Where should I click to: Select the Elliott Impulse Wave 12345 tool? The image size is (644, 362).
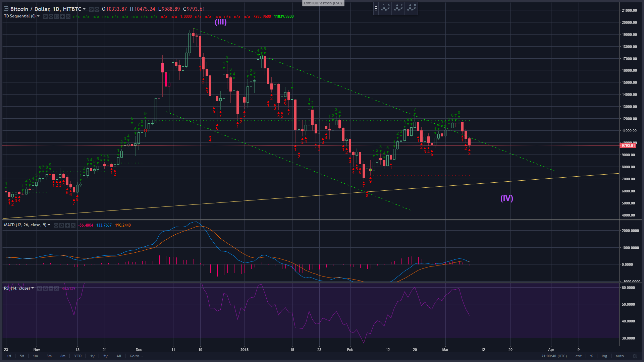385,8
